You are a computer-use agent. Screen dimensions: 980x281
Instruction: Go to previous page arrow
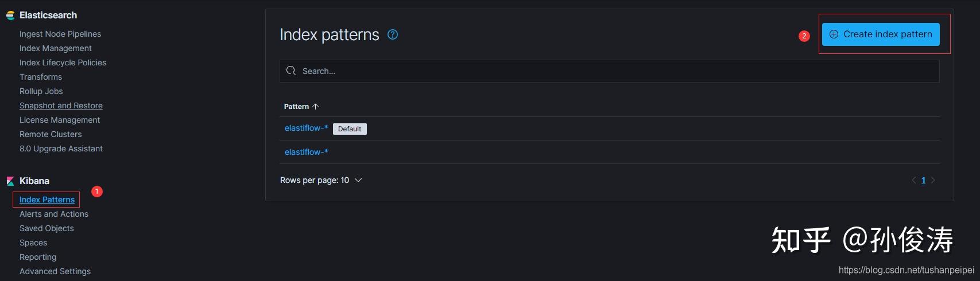point(914,180)
